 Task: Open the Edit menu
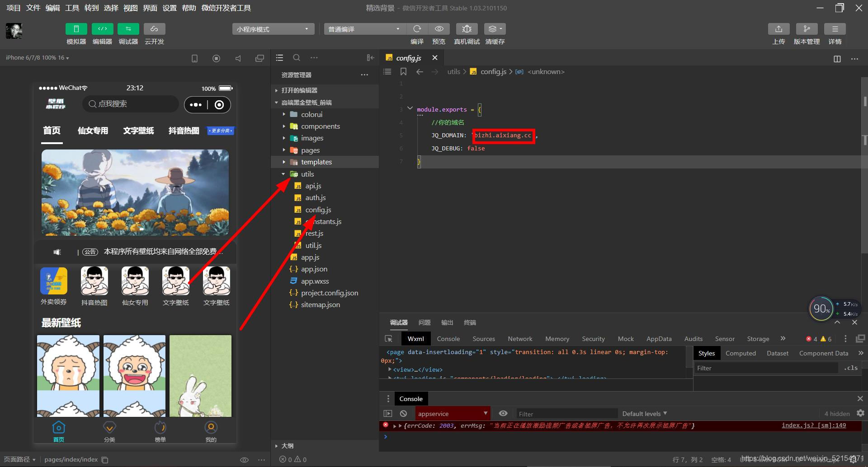52,8
